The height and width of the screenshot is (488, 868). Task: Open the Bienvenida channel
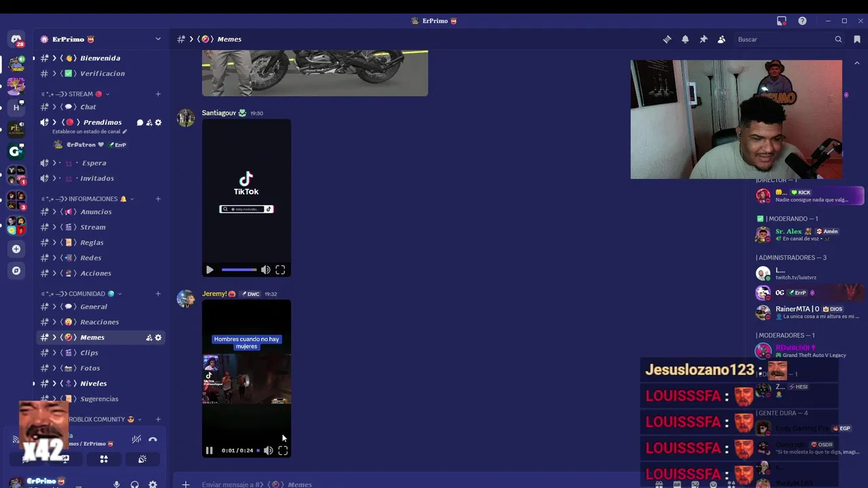(100, 58)
